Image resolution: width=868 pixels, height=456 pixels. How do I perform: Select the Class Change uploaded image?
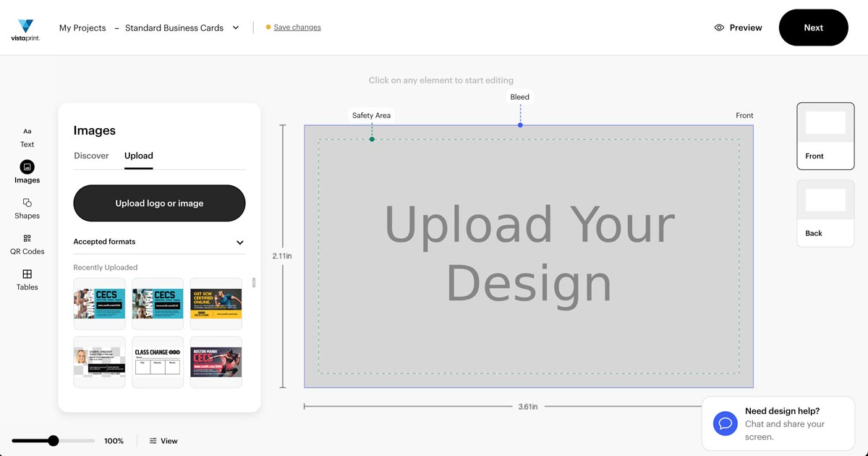tap(158, 362)
